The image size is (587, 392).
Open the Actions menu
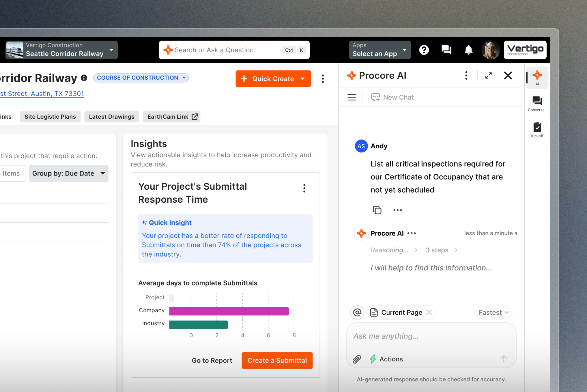[386, 359]
